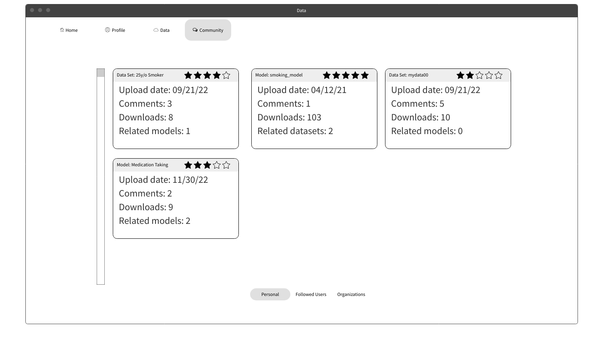Rate smoking_model two stars
This screenshot has height=364, width=615.
336,75
